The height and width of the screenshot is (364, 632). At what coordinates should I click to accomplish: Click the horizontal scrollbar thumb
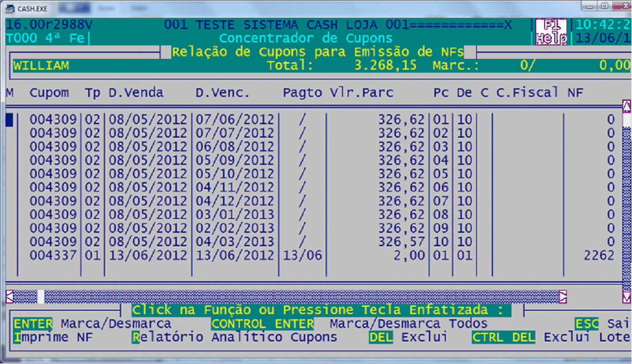pyautogui.click(x=40, y=296)
